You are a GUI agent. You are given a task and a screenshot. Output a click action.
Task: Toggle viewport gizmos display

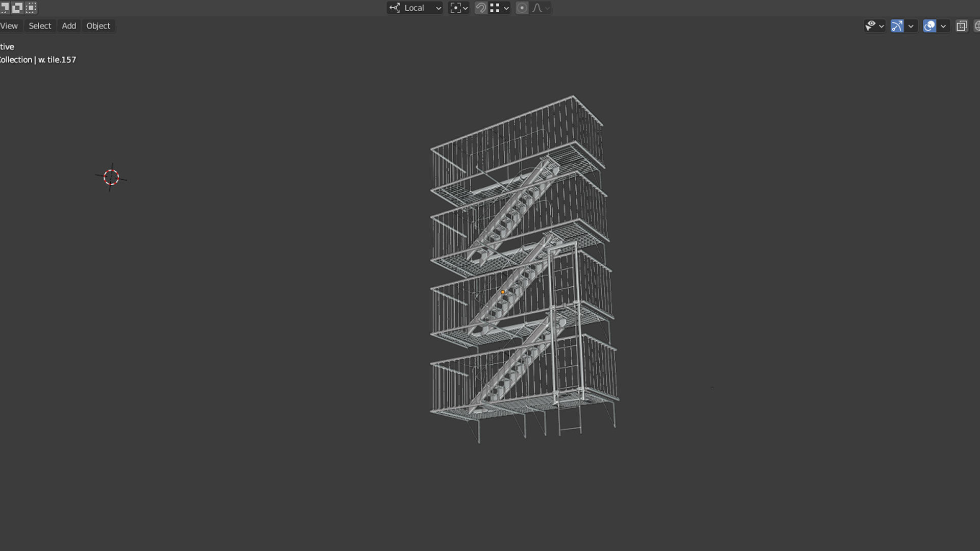pos(897,26)
